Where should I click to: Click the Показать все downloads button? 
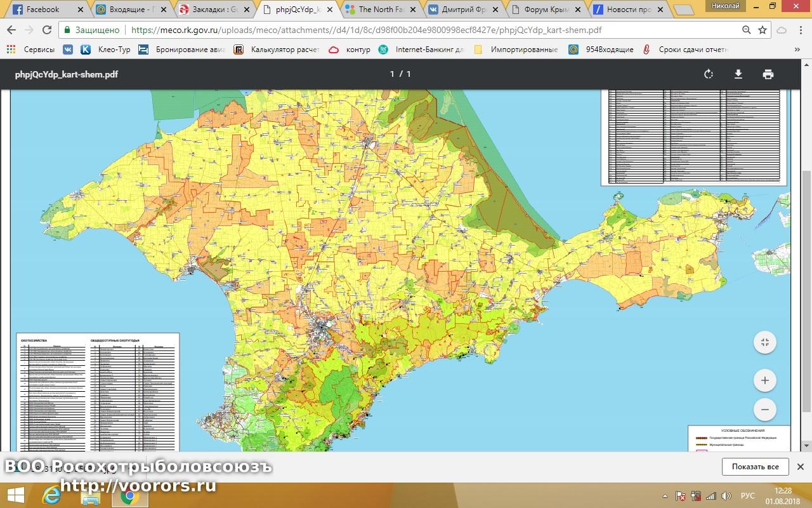point(755,467)
